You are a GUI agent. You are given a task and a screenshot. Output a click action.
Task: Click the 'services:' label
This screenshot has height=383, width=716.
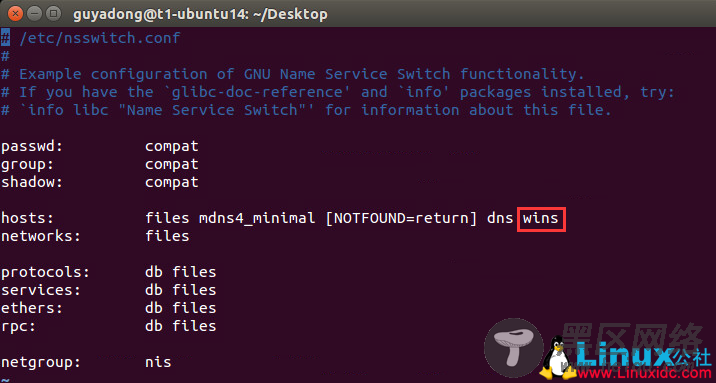click(41, 290)
